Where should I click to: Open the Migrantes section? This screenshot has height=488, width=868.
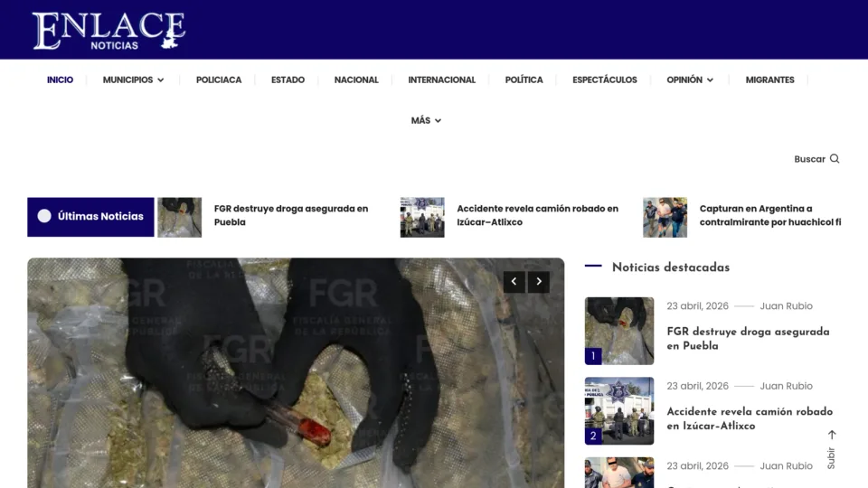769,80
